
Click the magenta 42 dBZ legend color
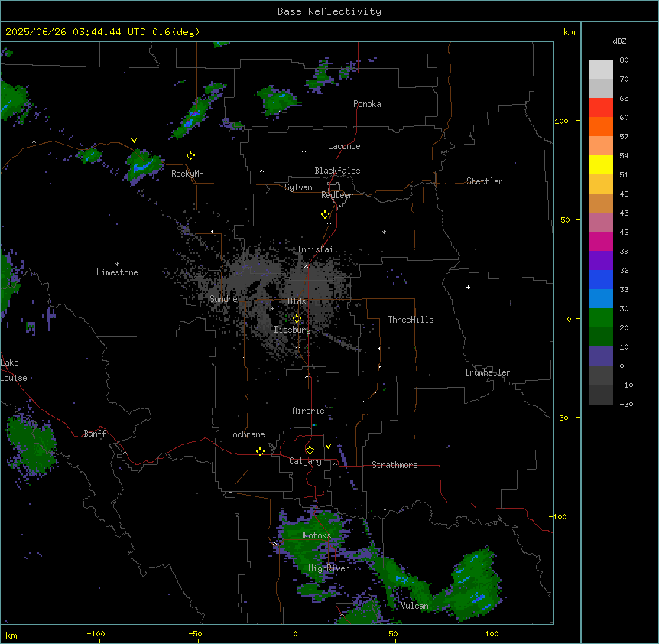pyautogui.click(x=601, y=241)
